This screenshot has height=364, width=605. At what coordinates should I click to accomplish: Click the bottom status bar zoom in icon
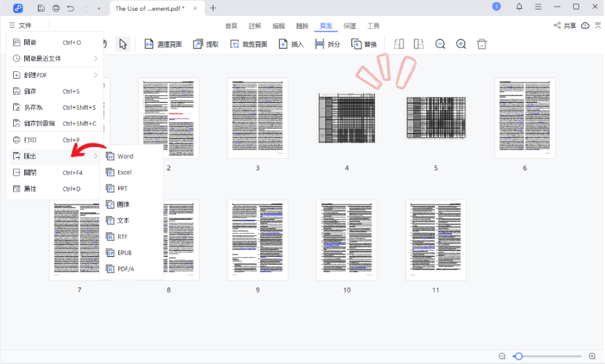(x=593, y=356)
